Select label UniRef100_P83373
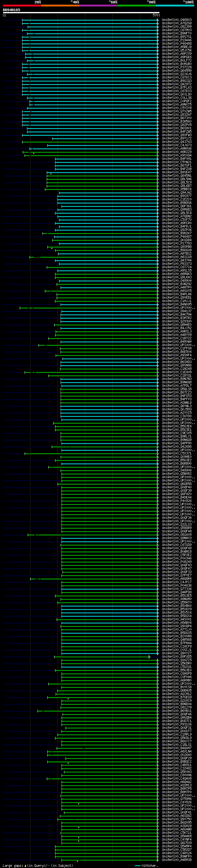 click(x=177, y=264)
